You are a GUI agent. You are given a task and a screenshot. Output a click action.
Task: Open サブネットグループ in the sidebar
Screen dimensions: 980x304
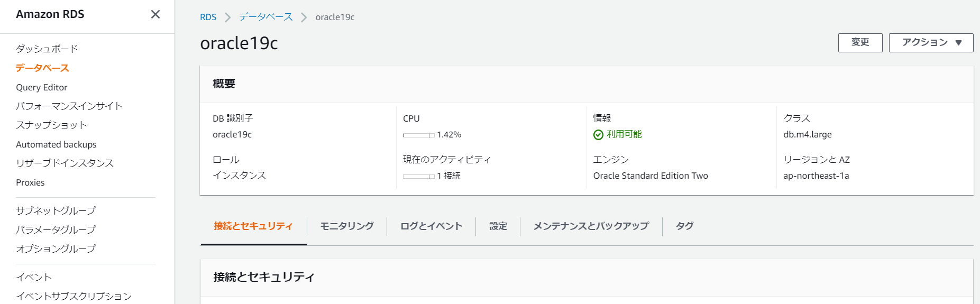click(56, 210)
